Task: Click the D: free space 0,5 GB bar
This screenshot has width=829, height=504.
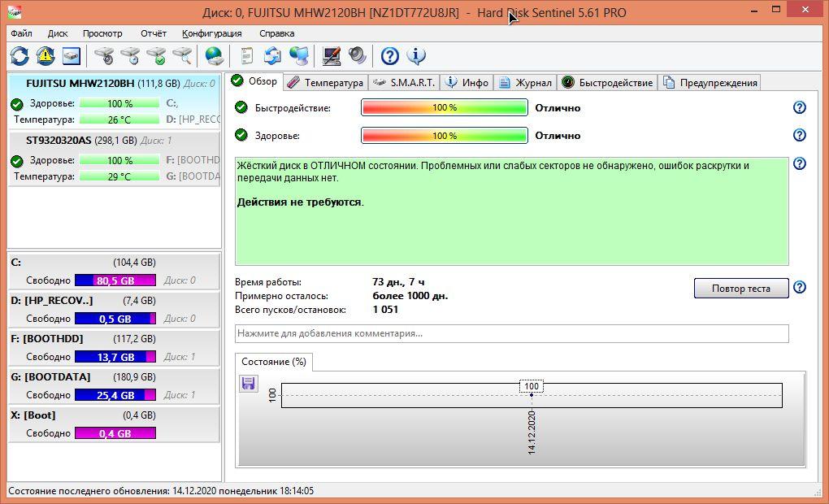Action: pyautogui.click(x=115, y=319)
